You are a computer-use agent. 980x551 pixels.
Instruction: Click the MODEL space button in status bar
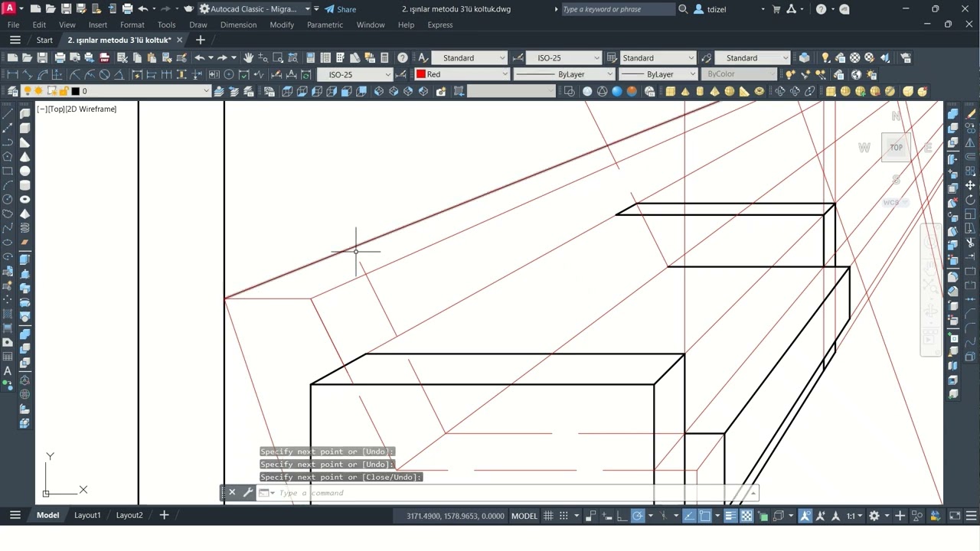tap(524, 516)
